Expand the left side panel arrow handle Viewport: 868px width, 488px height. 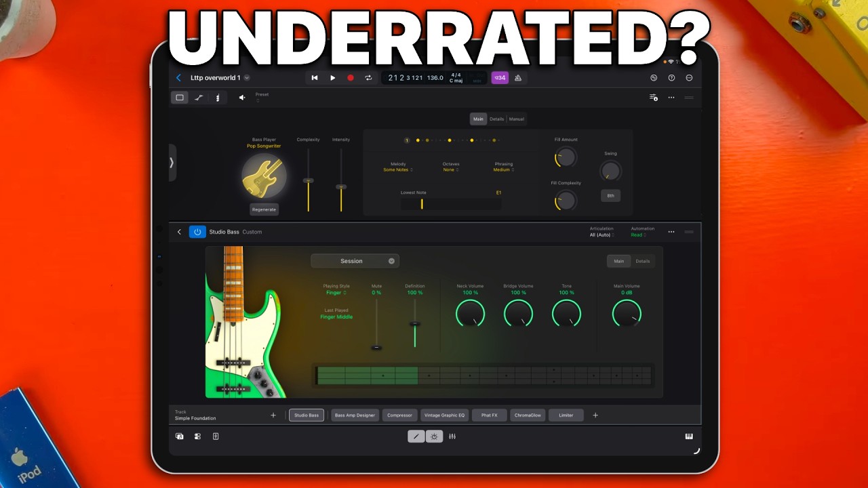[x=172, y=163]
